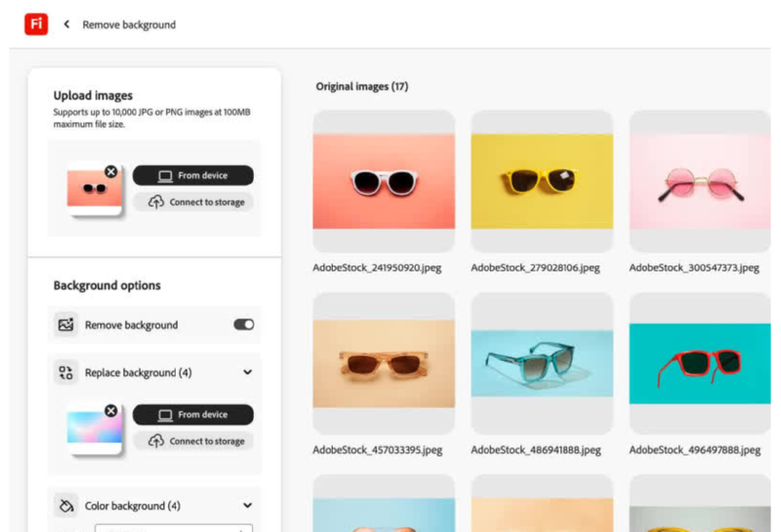
Task: Click the back arrow beside Remove background
Action: coord(66,24)
